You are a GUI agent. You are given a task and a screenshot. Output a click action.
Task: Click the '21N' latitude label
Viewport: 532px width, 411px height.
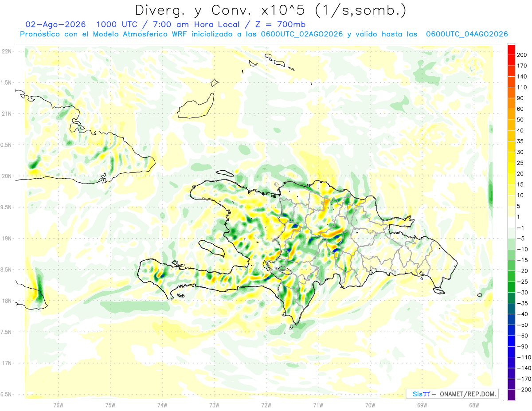coord(6,114)
